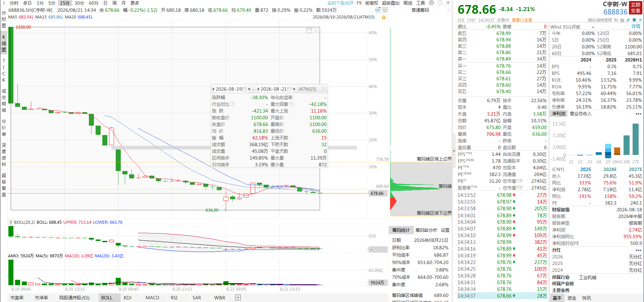The width and height of the screenshot is (644, 302).
Task: Click the red 立即交易 button
Action: (636, 8)
